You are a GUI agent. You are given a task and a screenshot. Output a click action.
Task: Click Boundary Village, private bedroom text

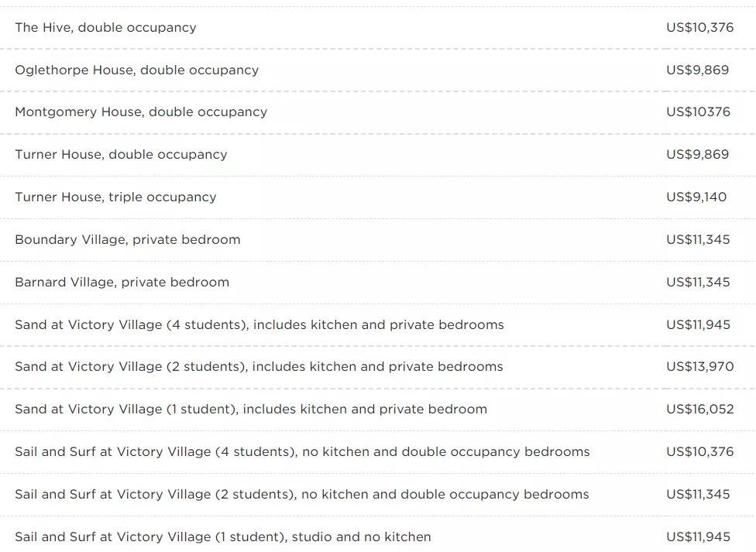(x=128, y=239)
